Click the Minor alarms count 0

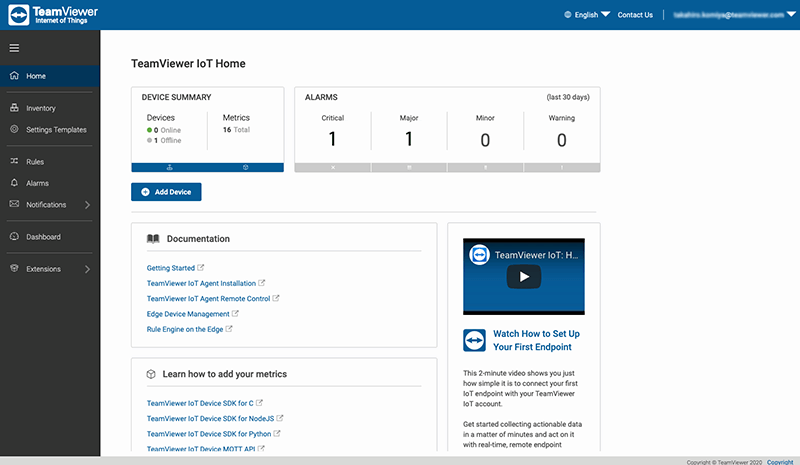[485, 140]
